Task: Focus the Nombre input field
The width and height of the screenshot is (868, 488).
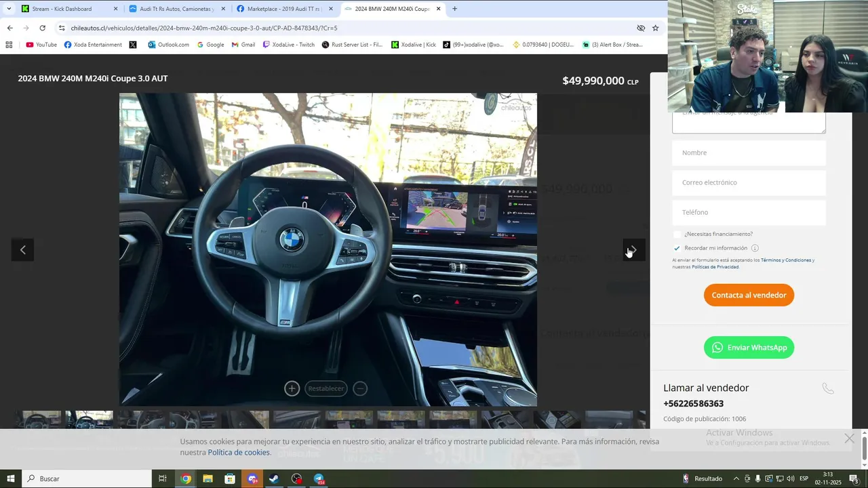Action: (x=749, y=152)
